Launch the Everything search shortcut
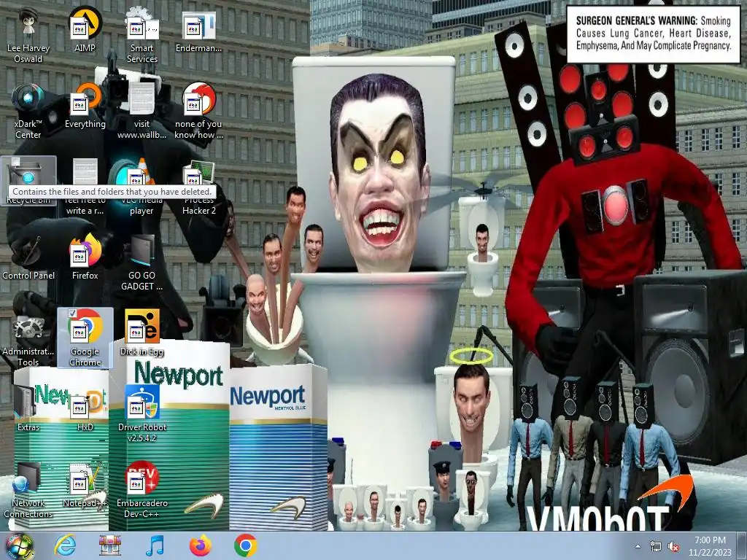The image size is (747, 560). [85, 106]
